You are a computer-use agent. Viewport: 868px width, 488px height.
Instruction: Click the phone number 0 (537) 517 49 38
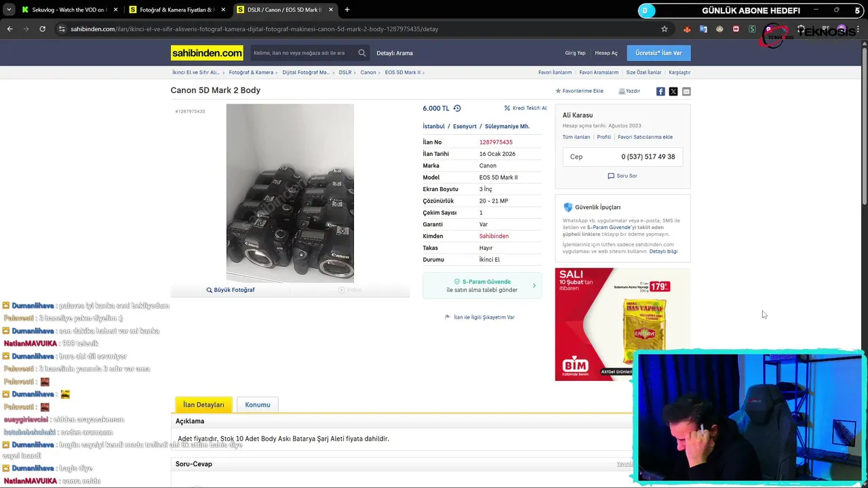[648, 157]
